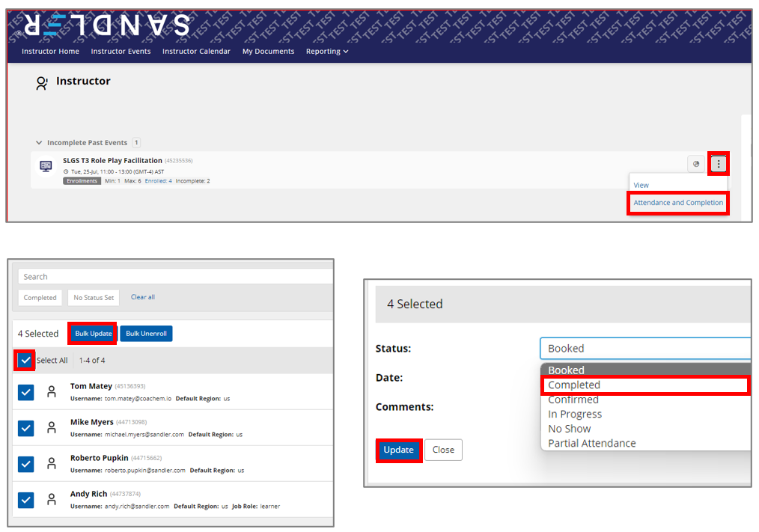Click the monitor icon beside SLGS T3 Role Play Facilitation
Viewport: 759px width, 532px height.
[x=46, y=166]
